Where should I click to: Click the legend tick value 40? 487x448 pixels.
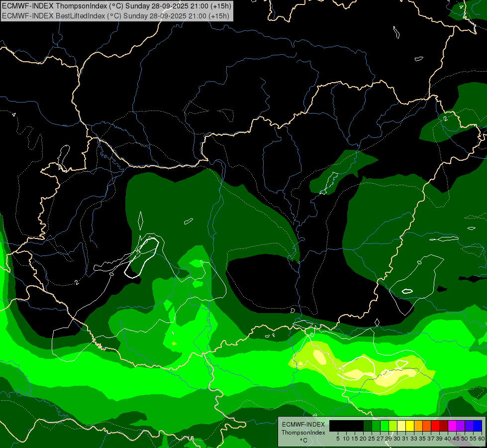[448, 439]
